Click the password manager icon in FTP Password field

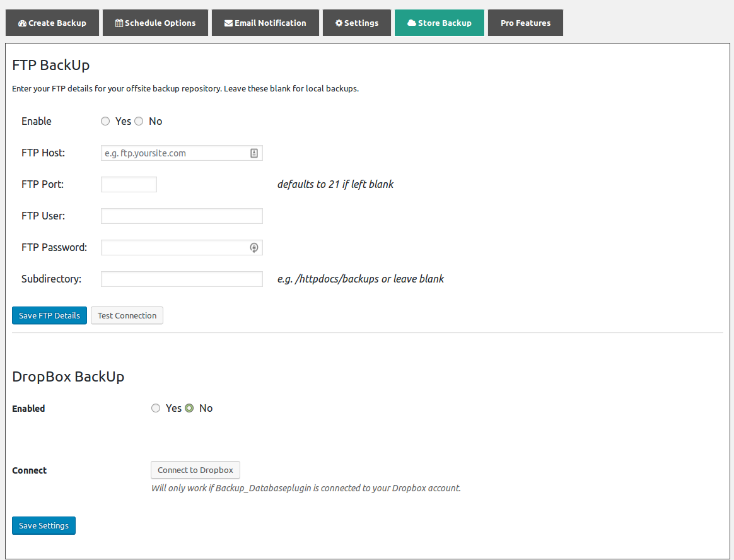[x=253, y=248]
